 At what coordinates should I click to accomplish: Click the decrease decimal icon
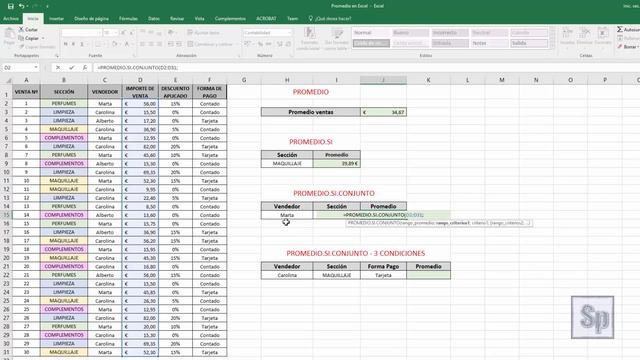click(x=288, y=44)
